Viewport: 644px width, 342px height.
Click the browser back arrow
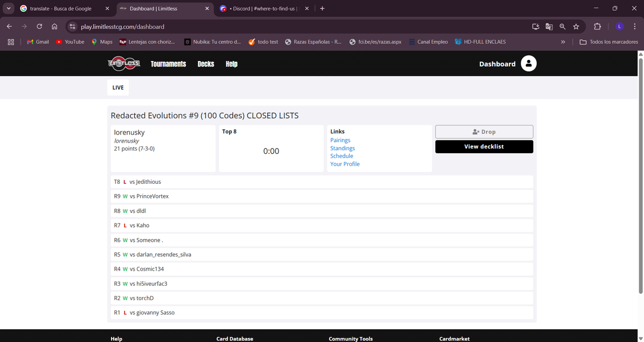pyautogui.click(x=9, y=26)
